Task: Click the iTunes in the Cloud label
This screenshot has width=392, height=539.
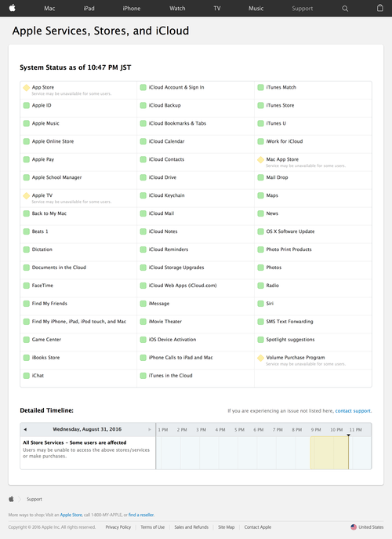Action: (x=170, y=376)
